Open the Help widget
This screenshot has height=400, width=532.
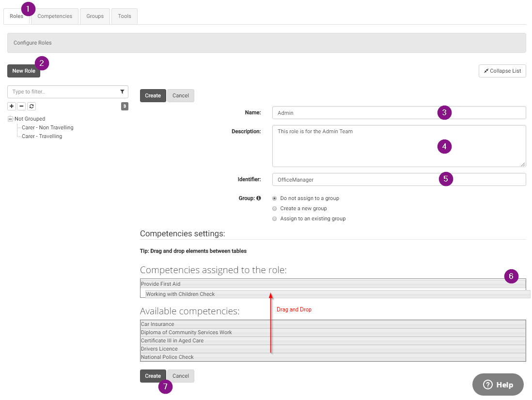pyautogui.click(x=498, y=385)
